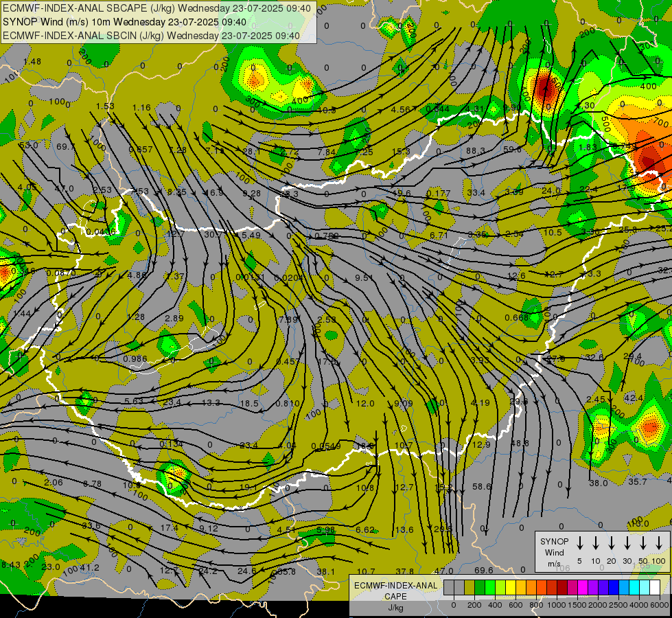Select the magenta CAPE legend swatch
The width and height of the screenshot is (672, 618).
click(x=583, y=587)
